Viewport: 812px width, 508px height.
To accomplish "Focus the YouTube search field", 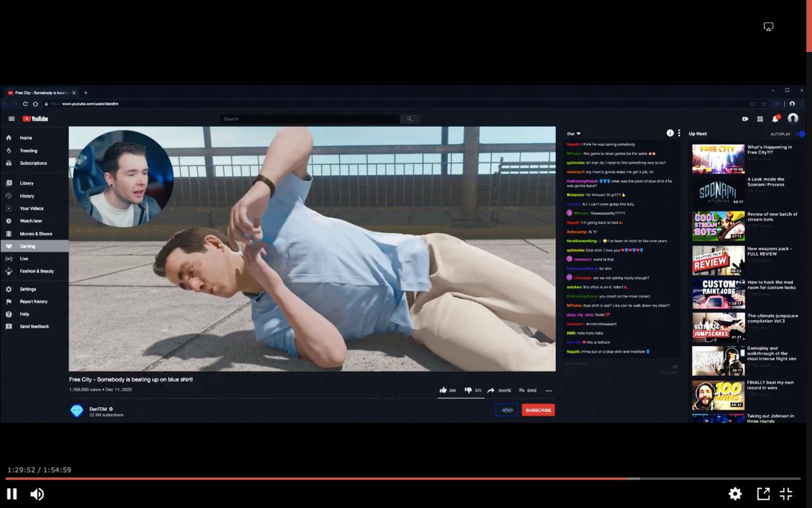I will (x=310, y=119).
